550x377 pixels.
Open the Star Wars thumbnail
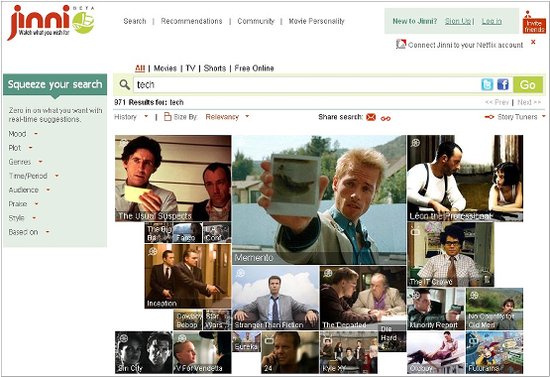pyautogui.click(x=217, y=319)
